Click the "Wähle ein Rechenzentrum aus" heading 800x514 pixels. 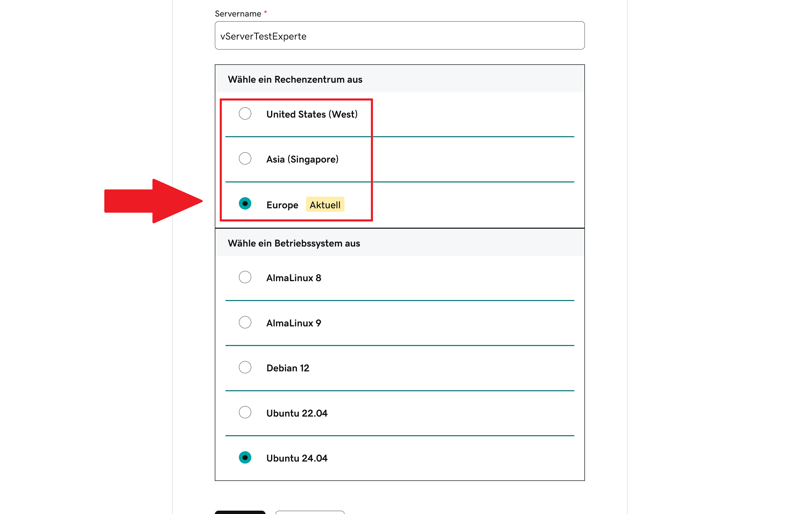click(x=295, y=80)
